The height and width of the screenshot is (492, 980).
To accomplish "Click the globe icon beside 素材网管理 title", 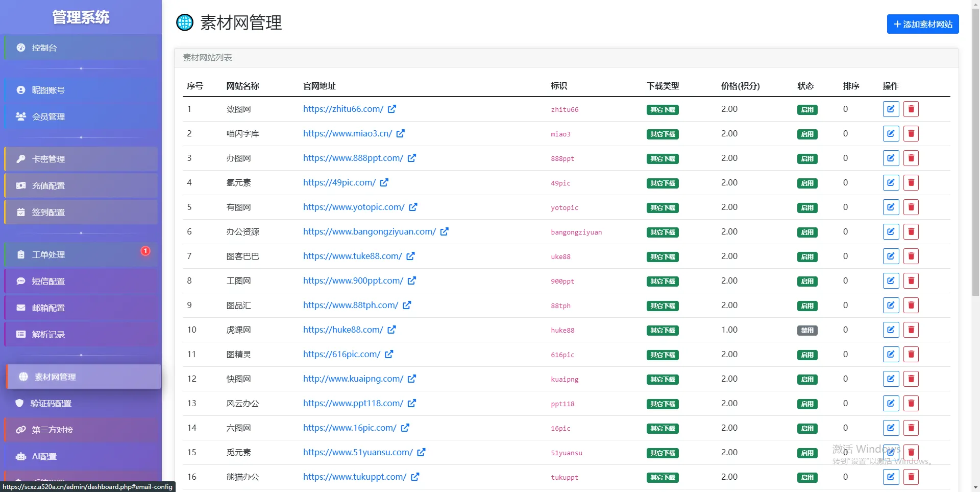I will pyautogui.click(x=185, y=22).
